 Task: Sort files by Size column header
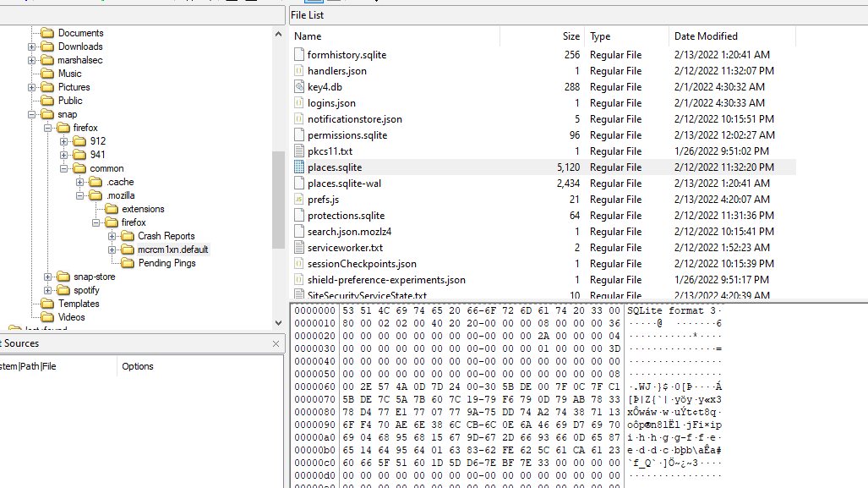tap(570, 36)
